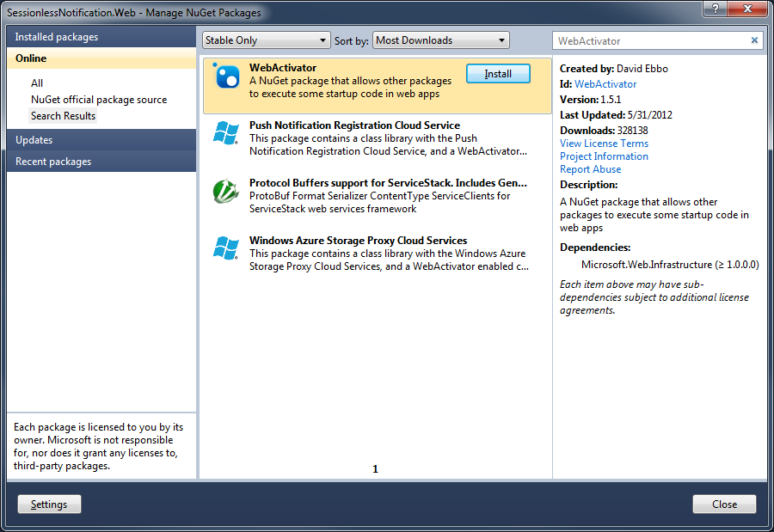
Task: Select NuGet official package source
Action: (x=99, y=100)
